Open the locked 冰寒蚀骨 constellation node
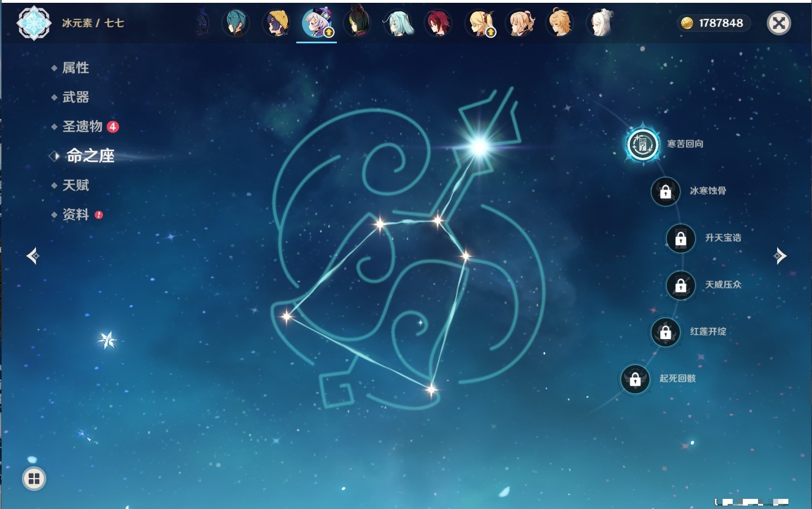Viewport: 812px width, 509px height. (666, 191)
